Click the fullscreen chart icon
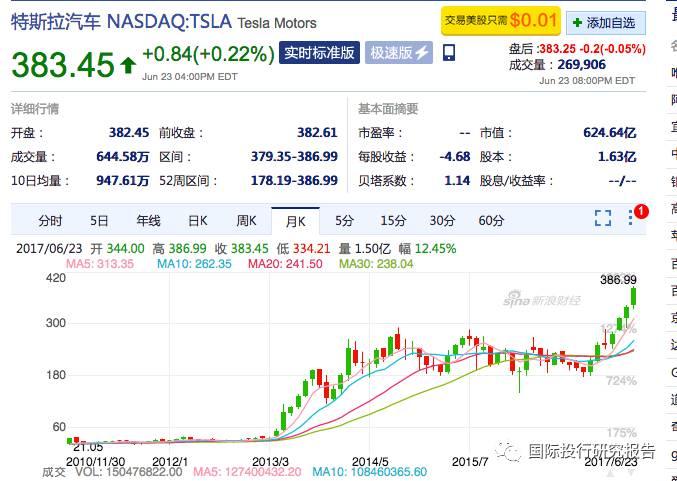 point(603,218)
